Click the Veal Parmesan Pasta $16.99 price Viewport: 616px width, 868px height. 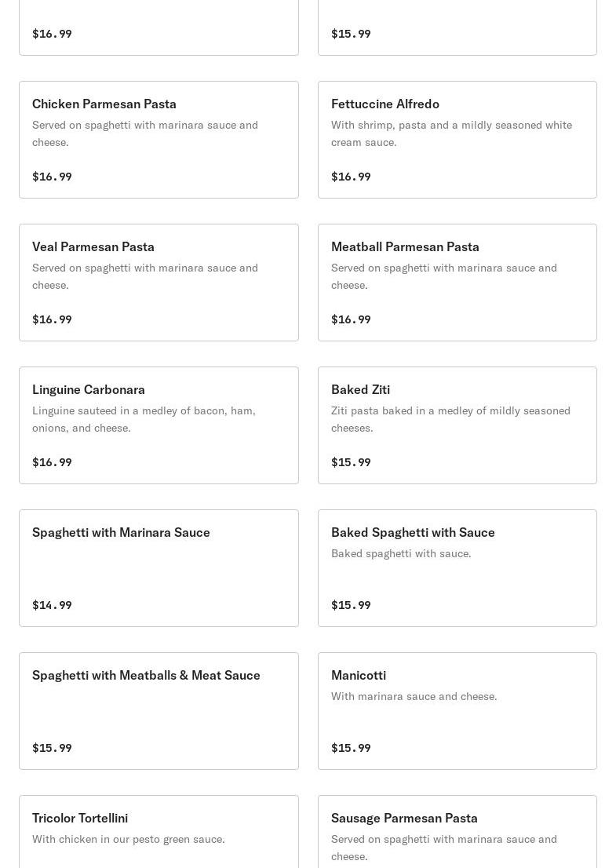[x=52, y=319]
